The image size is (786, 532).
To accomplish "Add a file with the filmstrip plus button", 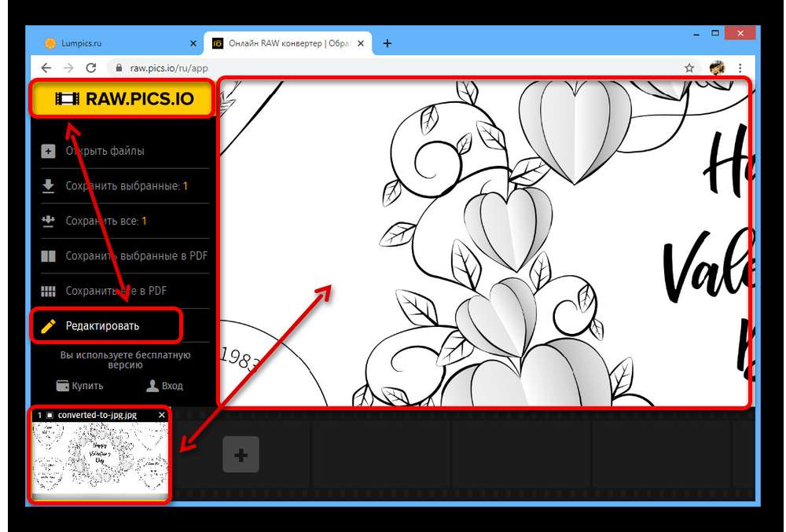I will click(241, 455).
